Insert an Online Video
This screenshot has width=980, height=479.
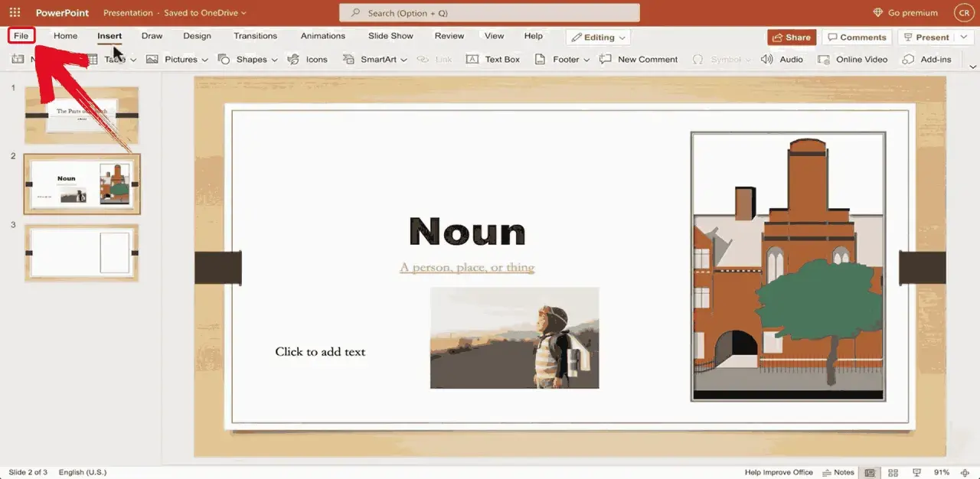(852, 59)
